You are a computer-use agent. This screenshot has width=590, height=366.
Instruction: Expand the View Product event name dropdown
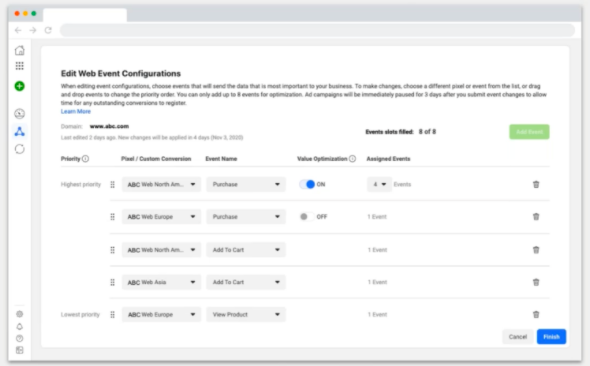[x=246, y=314]
